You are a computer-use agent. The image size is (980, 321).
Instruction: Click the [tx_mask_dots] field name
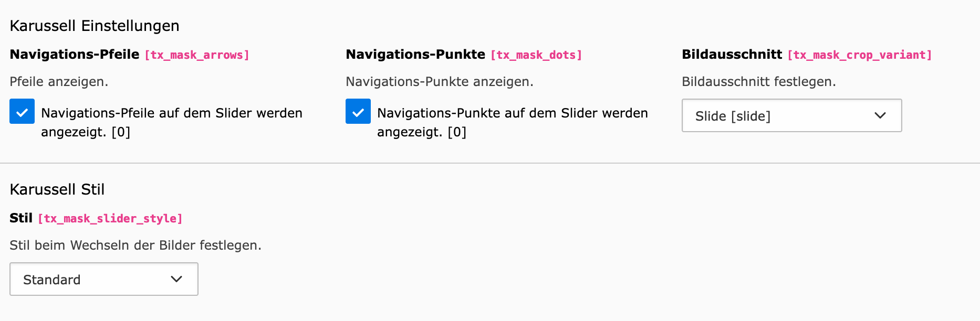point(536,55)
